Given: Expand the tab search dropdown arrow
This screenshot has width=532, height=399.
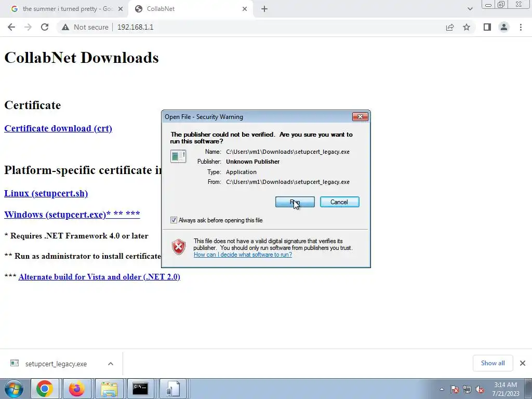Looking at the screenshot, I should 470,9.
